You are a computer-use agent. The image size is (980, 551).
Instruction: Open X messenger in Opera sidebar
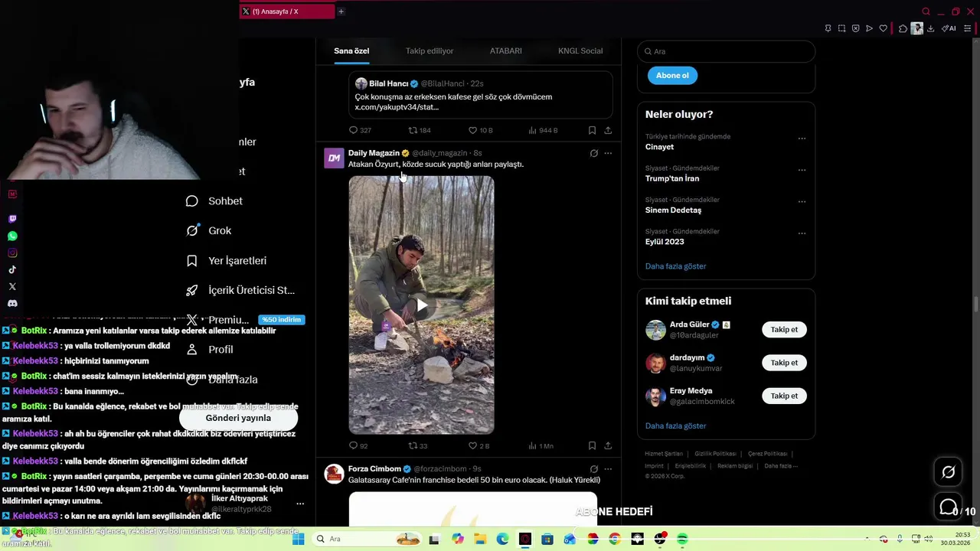click(x=12, y=286)
